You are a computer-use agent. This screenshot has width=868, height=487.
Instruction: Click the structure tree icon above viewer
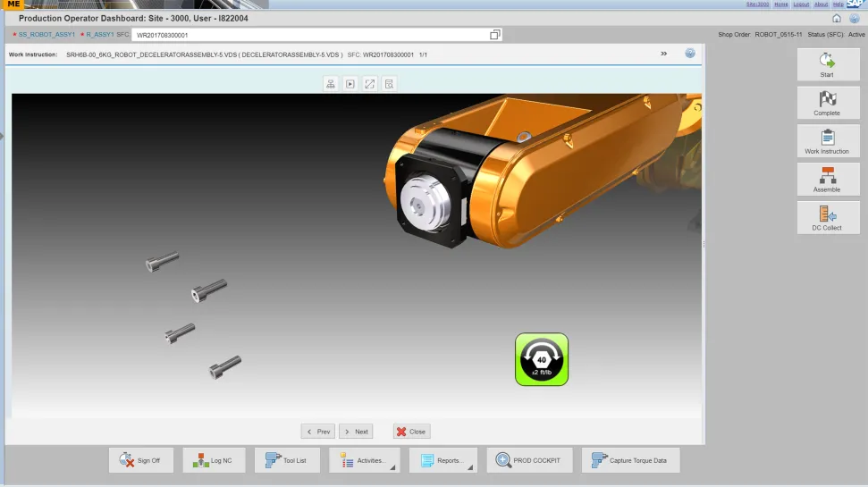330,83
